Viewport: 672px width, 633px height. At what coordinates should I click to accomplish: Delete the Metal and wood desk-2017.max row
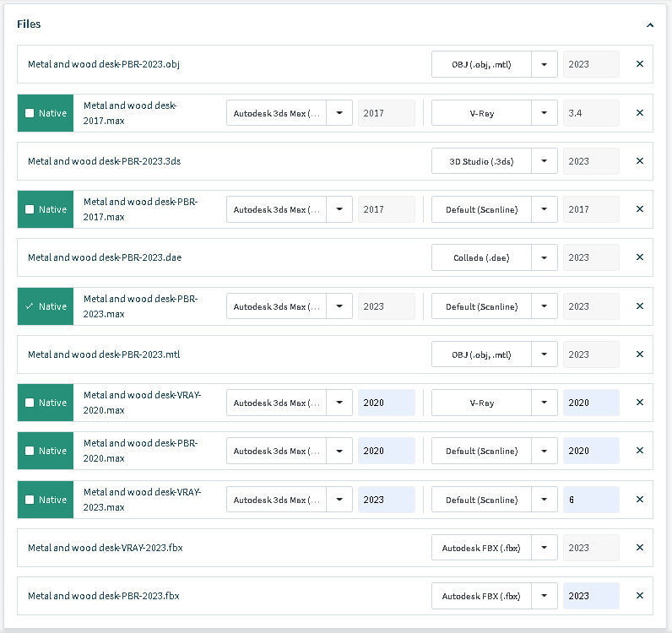tap(639, 113)
